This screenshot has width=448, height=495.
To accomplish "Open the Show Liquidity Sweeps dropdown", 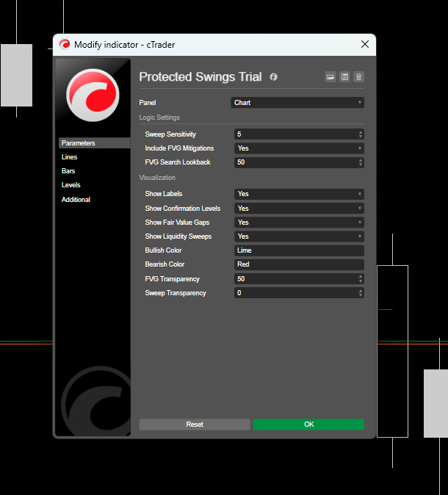I will [x=297, y=236].
